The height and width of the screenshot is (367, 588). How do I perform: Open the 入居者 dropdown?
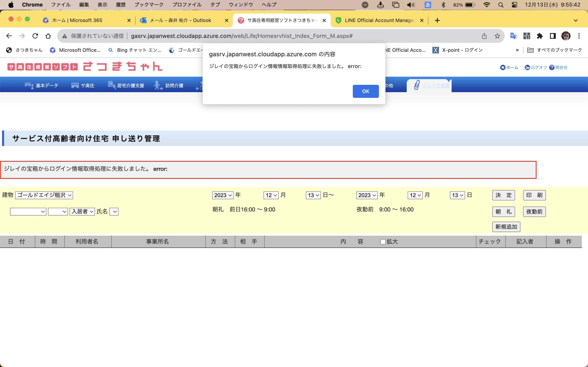point(82,212)
